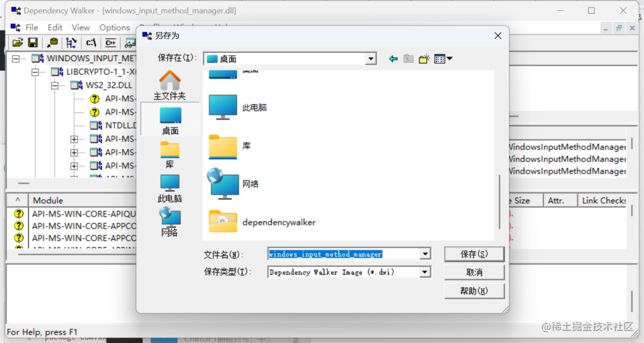This screenshot has width=644, height=343.
Task: Open the 保存在 location dropdown
Action: (370, 58)
